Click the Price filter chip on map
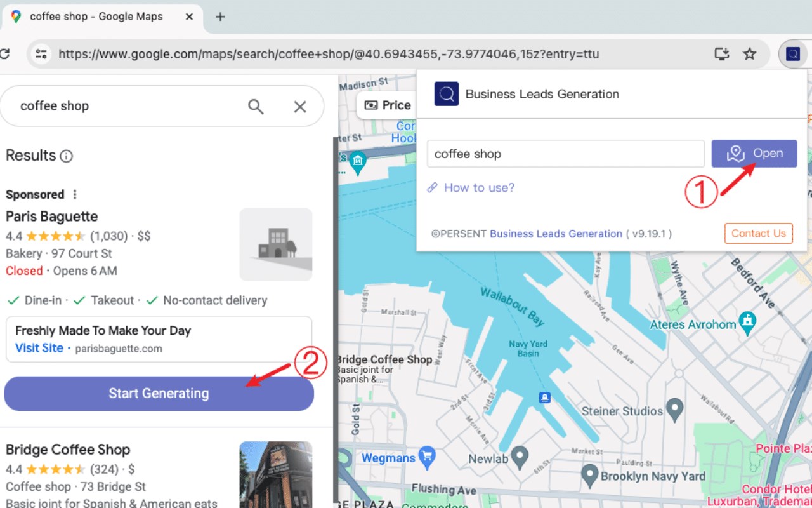Viewport: 812px width, 508px height. click(388, 105)
